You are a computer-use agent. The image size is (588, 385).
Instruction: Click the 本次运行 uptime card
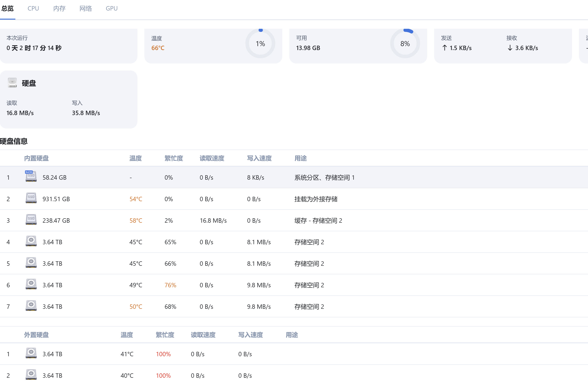tap(68, 46)
